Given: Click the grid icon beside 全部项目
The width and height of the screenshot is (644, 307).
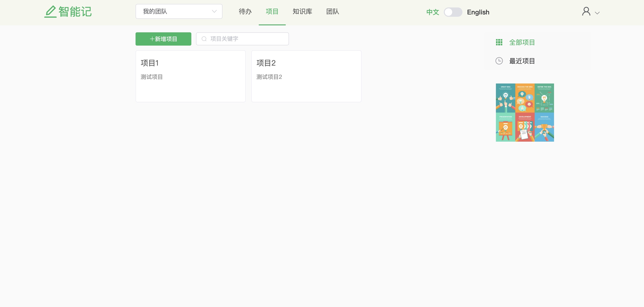Looking at the screenshot, I should click(x=499, y=42).
